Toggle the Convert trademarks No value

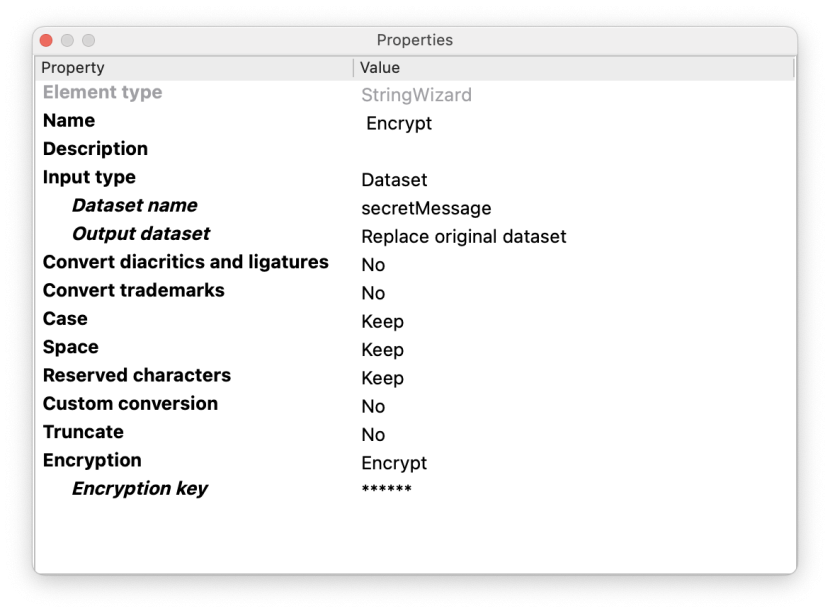coord(373,294)
